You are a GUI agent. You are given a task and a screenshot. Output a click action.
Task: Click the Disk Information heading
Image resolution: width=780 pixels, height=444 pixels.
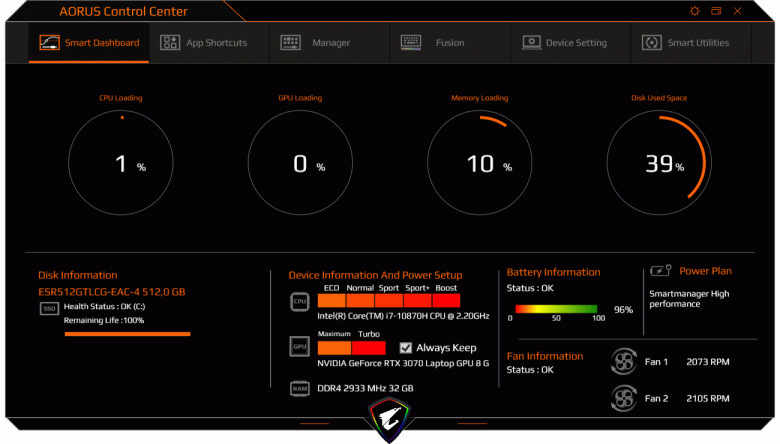pos(78,275)
